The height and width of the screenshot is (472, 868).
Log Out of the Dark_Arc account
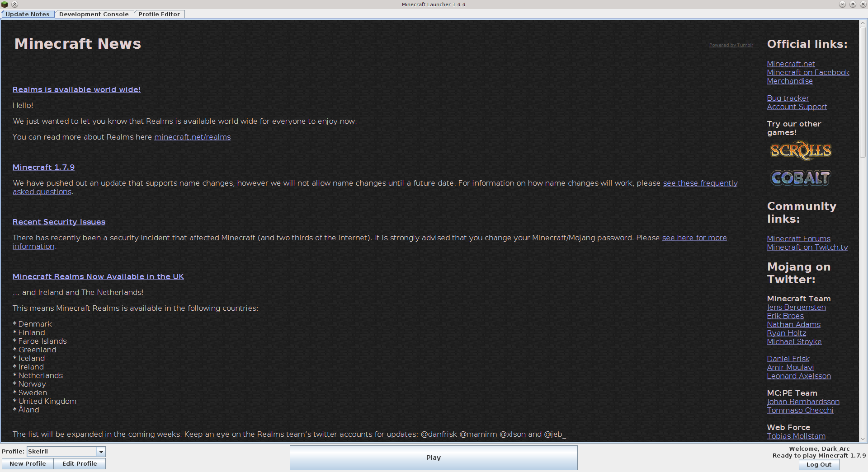pyautogui.click(x=819, y=465)
